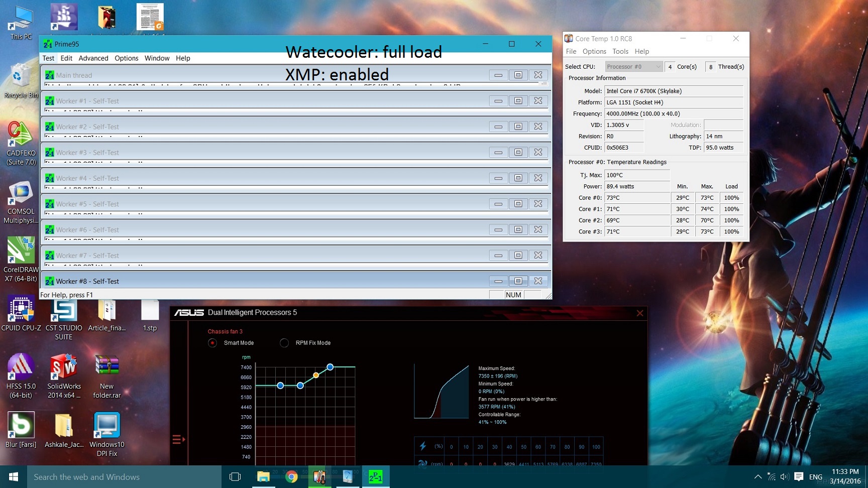This screenshot has height=488, width=868.
Task: Open the Action Center notification icon
Action: pyautogui.click(x=799, y=476)
